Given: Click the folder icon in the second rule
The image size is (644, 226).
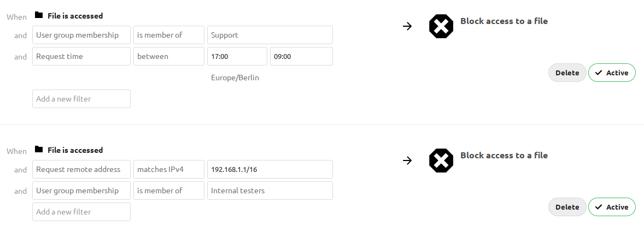Looking at the screenshot, I should pos(38,150).
